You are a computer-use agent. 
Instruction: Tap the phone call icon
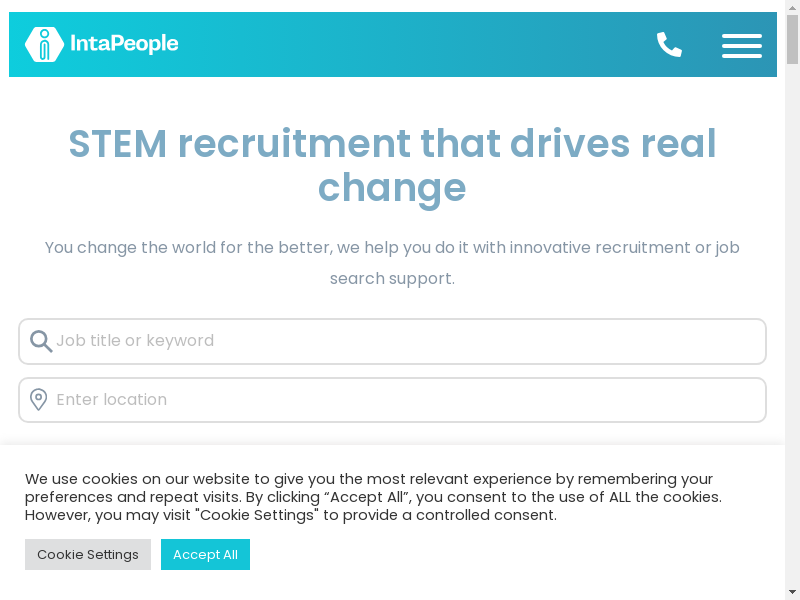click(x=669, y=45)
